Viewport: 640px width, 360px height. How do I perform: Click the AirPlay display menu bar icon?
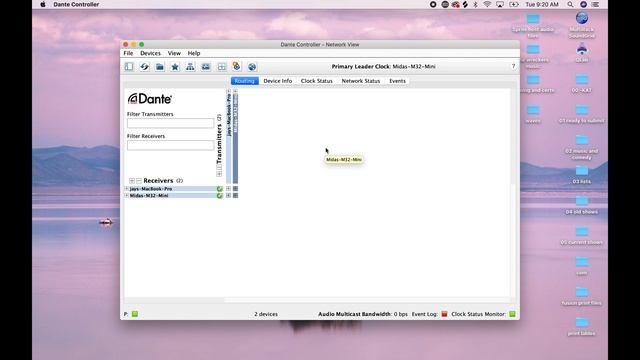tap(500, 4)
